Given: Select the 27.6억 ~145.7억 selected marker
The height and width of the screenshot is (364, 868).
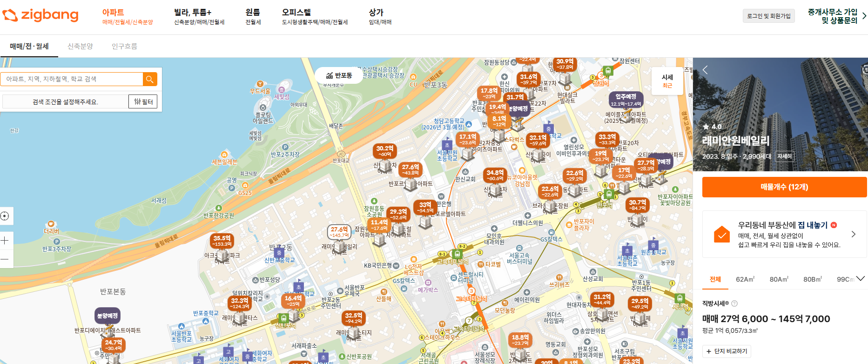Looking at the screenshot, I should pos(339,232).
